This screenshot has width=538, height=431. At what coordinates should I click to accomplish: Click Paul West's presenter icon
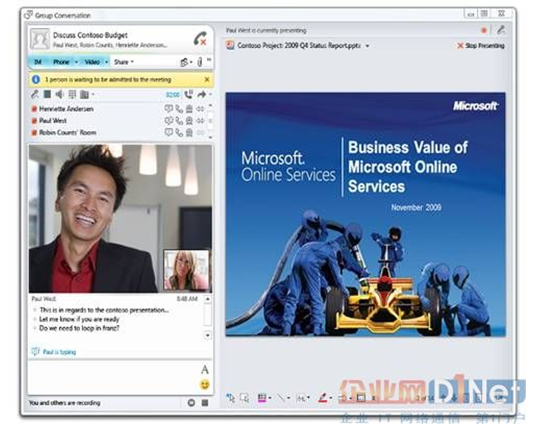189,121
